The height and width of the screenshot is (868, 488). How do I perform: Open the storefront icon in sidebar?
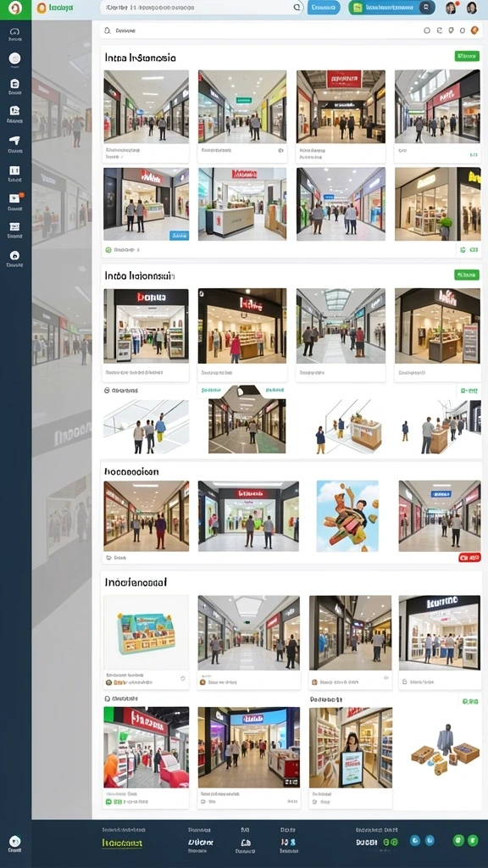(x=15, y=111)
